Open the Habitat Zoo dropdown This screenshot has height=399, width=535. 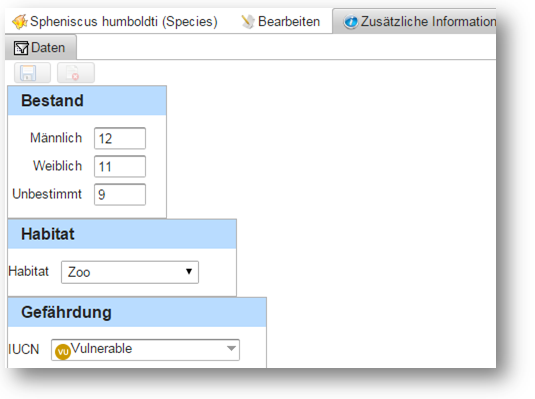tap(130, 272)
